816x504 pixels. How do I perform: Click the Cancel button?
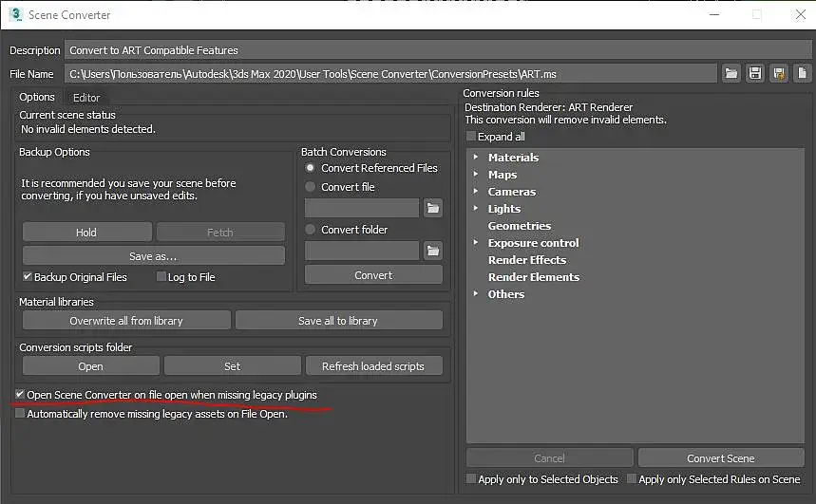click(x=550, y=458)
